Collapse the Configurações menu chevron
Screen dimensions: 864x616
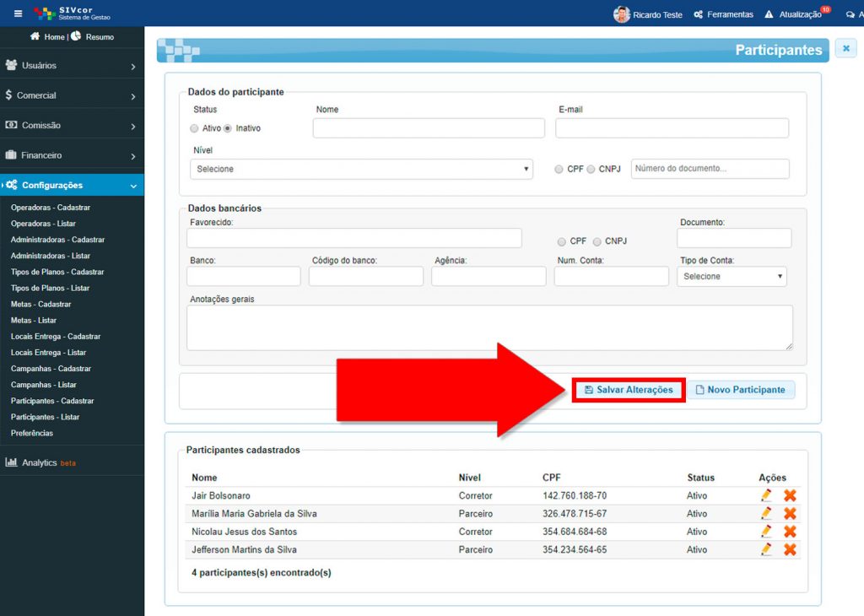(x=133, y=186)
